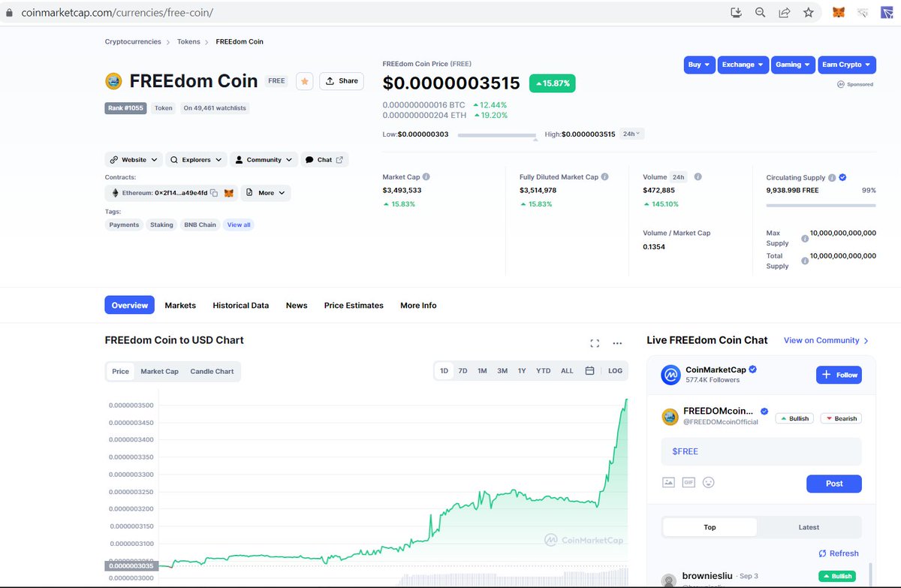Click the Total Supply info icon
The height and width of the screenshot is (588, 901).
805,261
